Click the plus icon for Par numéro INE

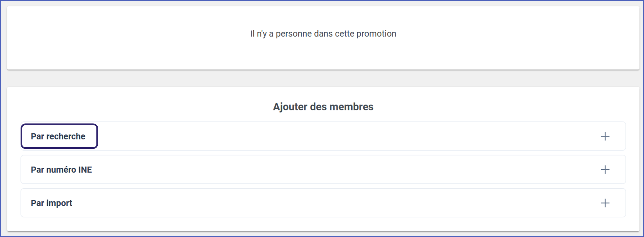tap(605, 170)
